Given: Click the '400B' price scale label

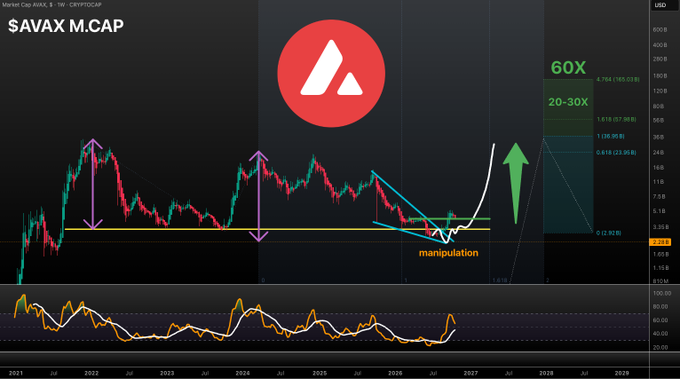Looking at the screenshot, I should [660, 45].
